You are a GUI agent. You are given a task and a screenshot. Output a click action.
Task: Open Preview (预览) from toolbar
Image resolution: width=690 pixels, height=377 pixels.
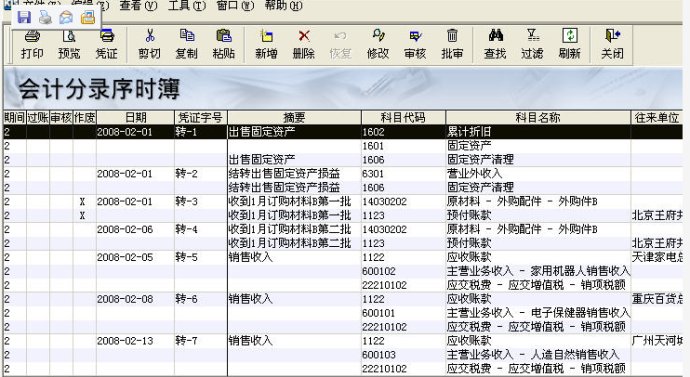69,44
